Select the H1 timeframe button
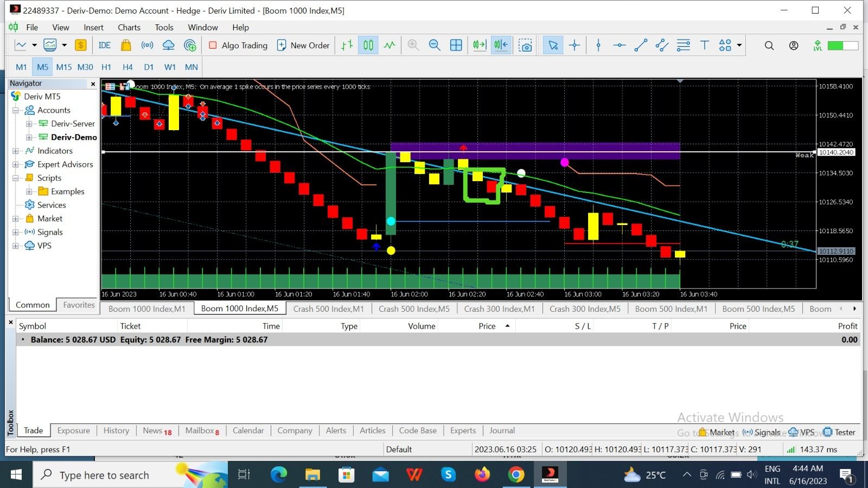Viewport: 868px width, 488px height. click(106, 67)
